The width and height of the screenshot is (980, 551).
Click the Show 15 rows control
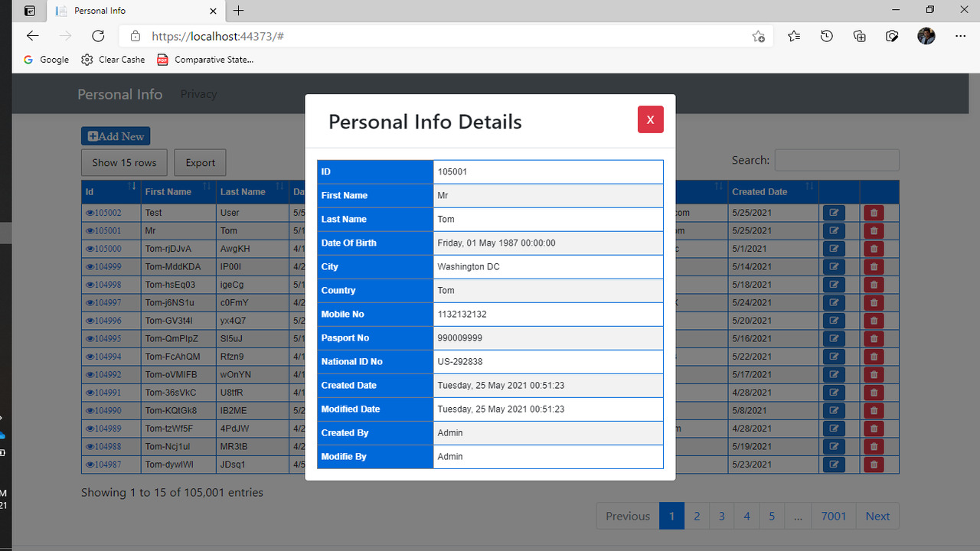(x=124, y=162)
